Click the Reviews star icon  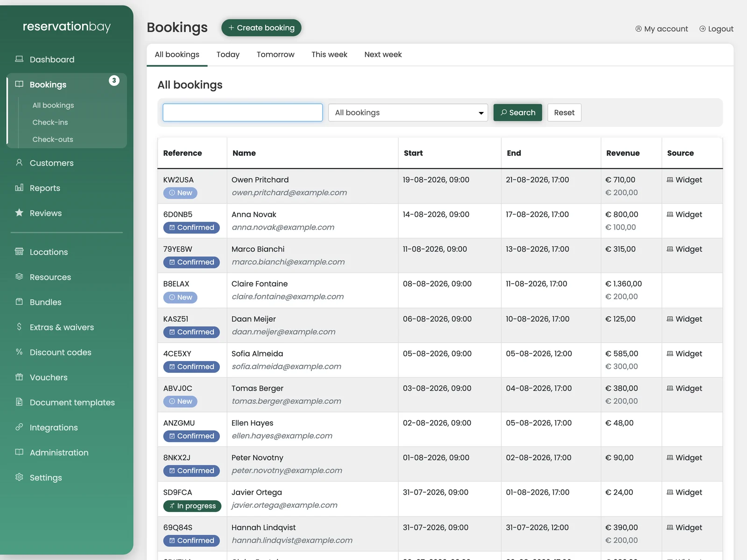pos(19,213)
